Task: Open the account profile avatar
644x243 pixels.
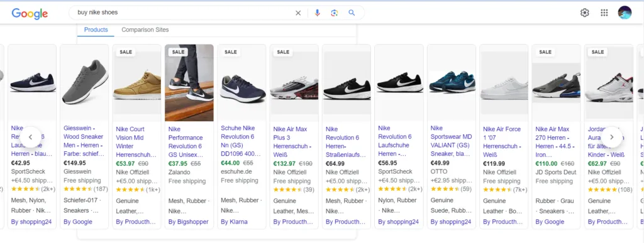Action: point(625,13)
